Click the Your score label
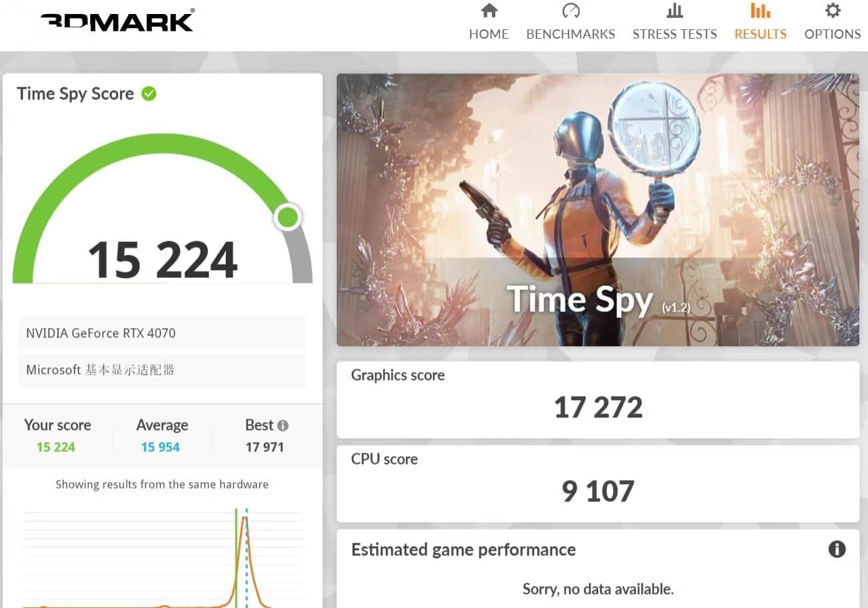The height and width of the screenshot is (608, 868). pos(57,425)
